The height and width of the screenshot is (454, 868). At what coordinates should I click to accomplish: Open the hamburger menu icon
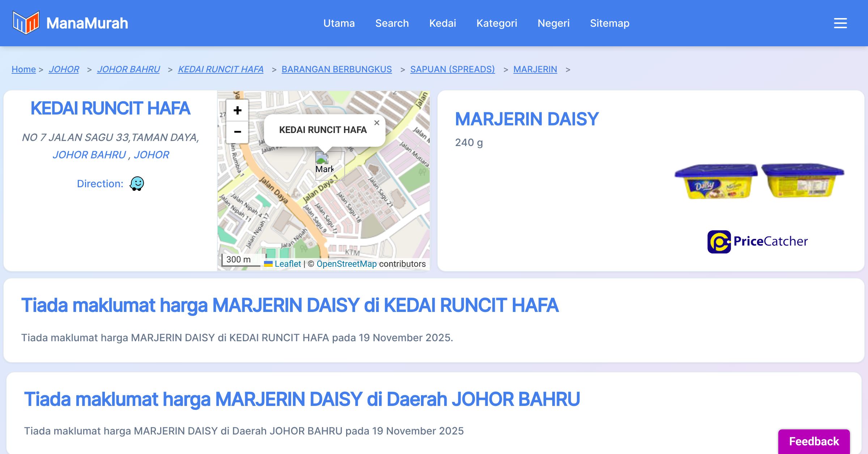(840, 23)
